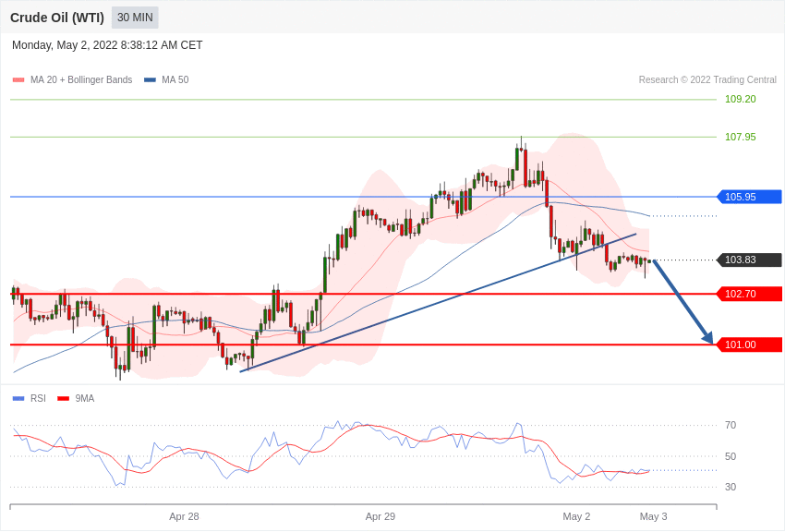Click the black 103.83 current price tag
Screen dimensions: 785x532
tap(750, 260)
